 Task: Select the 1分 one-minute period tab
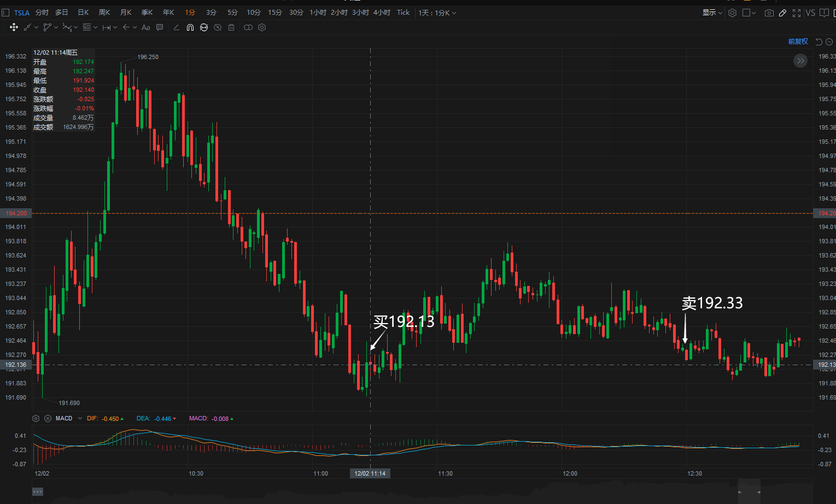[x=190, y=13]
